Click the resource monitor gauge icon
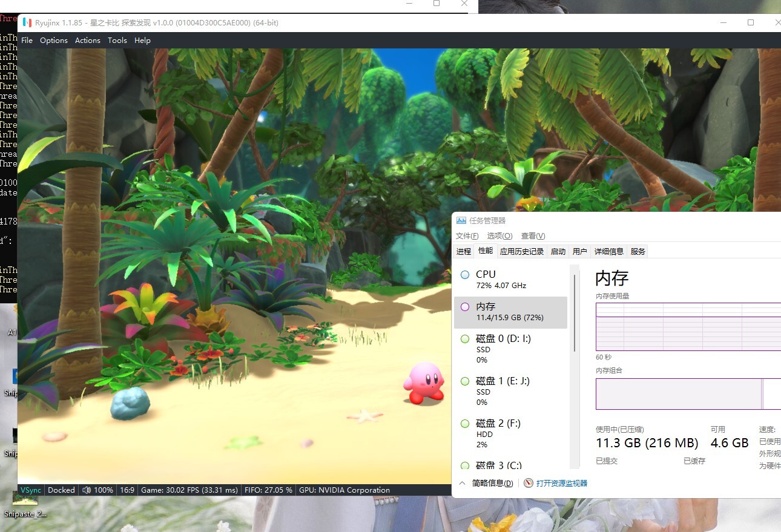This screenshot has height=532, width=781. tap(528, 483)
